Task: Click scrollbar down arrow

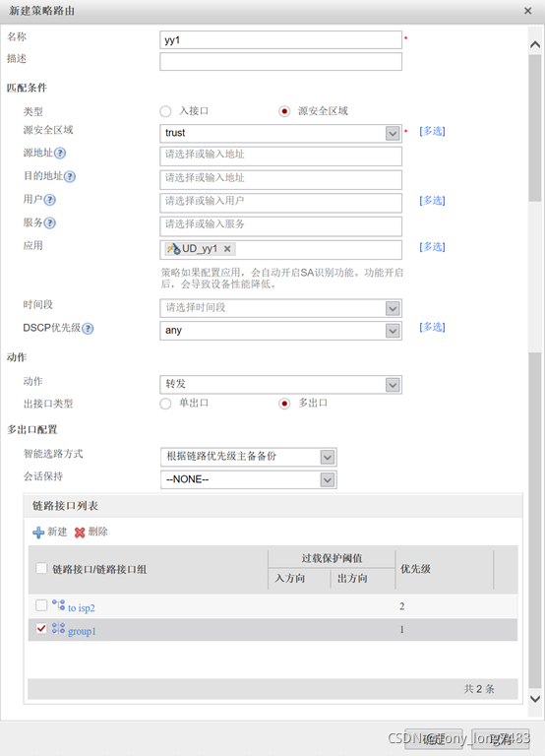Action: tap(534, 699)
